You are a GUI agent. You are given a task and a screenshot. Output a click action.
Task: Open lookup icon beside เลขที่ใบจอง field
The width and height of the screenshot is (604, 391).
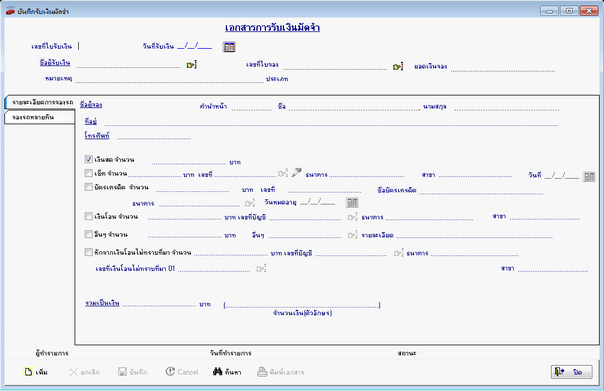[x=398, y=67]
